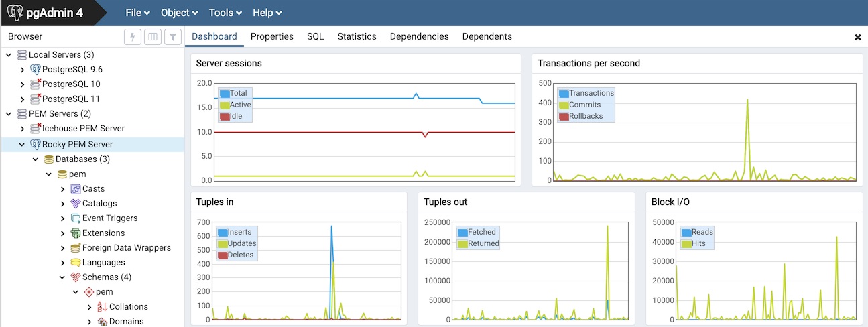This screenshot has width=868, height=327.
Task: Click the green Returned legend swatch
Action: pos(462,244)
